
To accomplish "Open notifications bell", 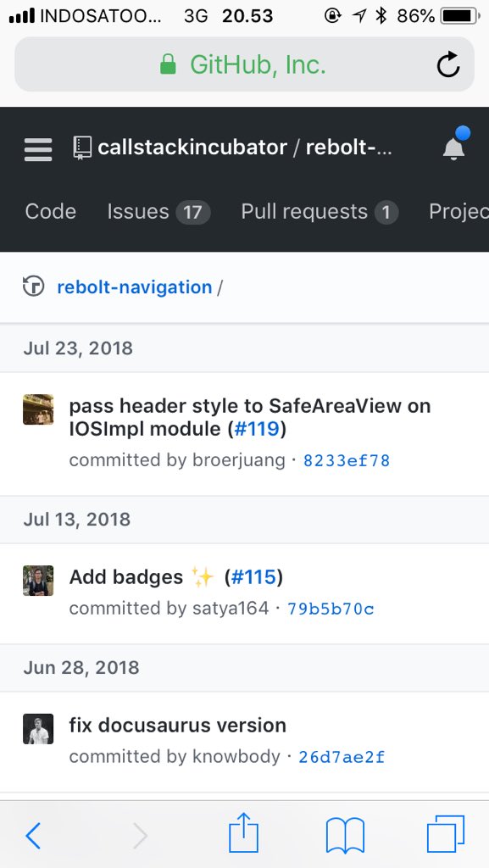I will point(453,147).
